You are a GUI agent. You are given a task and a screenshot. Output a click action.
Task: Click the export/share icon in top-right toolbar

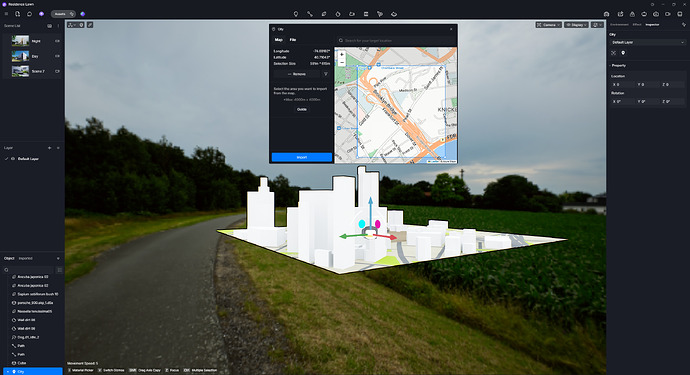pos(620,14)
